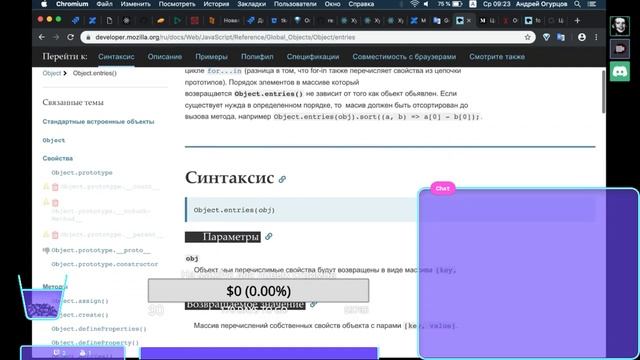Screen dimensions: 640x360
Task: Click the page vertical scrollbar thumb
Action: (603, 92)
